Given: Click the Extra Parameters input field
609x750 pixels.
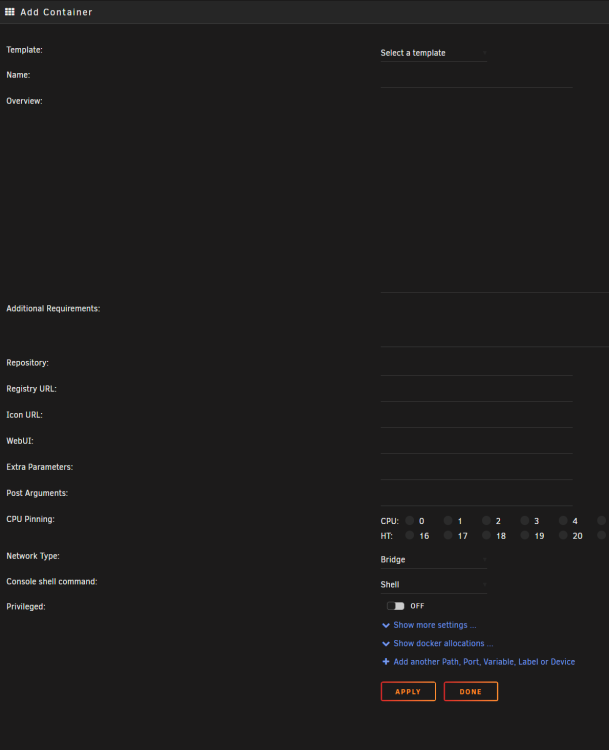Looking at the screenshot, I should (476, 471).
